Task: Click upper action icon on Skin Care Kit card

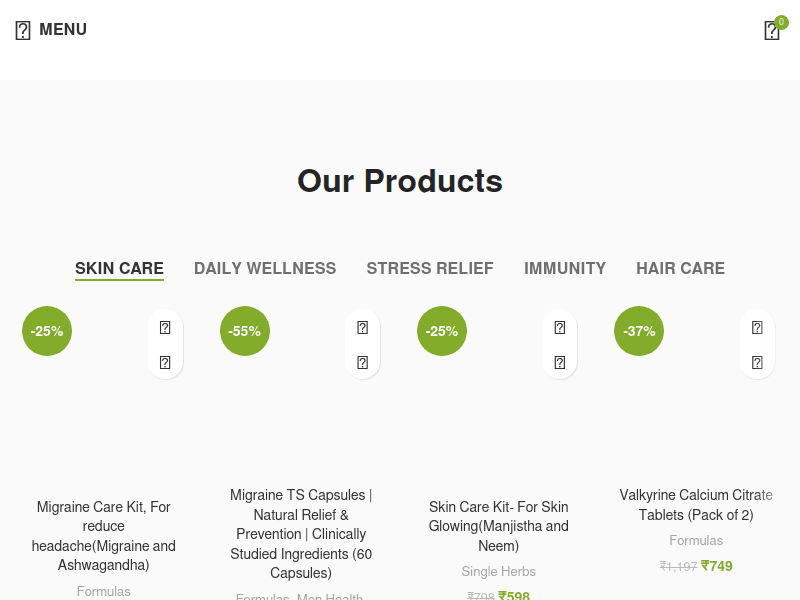Action: tap(560, 327)
